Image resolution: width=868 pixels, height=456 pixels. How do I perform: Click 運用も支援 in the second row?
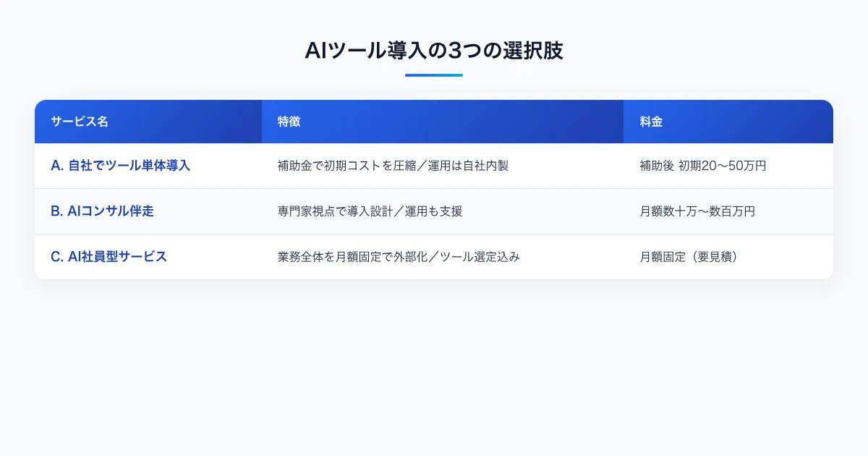[434, 211]
